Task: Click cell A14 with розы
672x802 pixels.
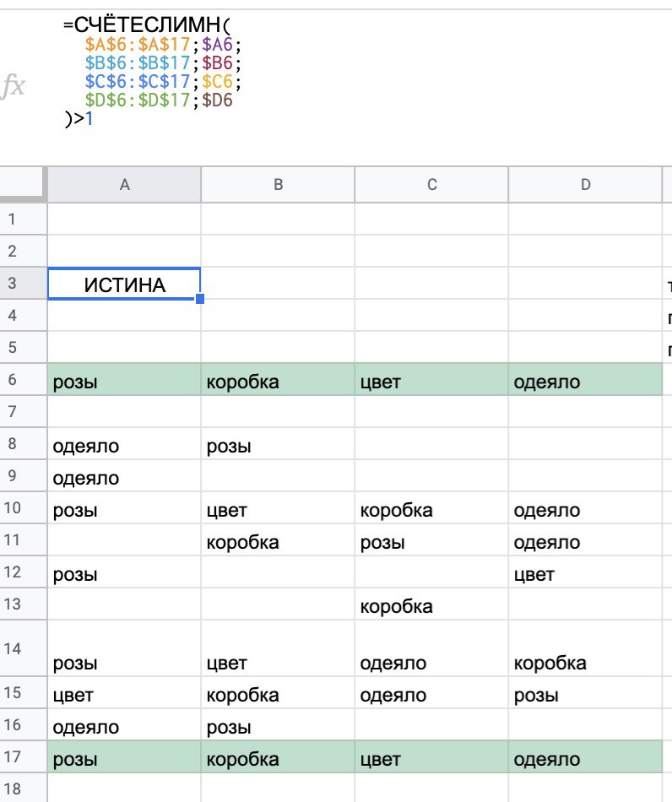Action: pos(124,648)
